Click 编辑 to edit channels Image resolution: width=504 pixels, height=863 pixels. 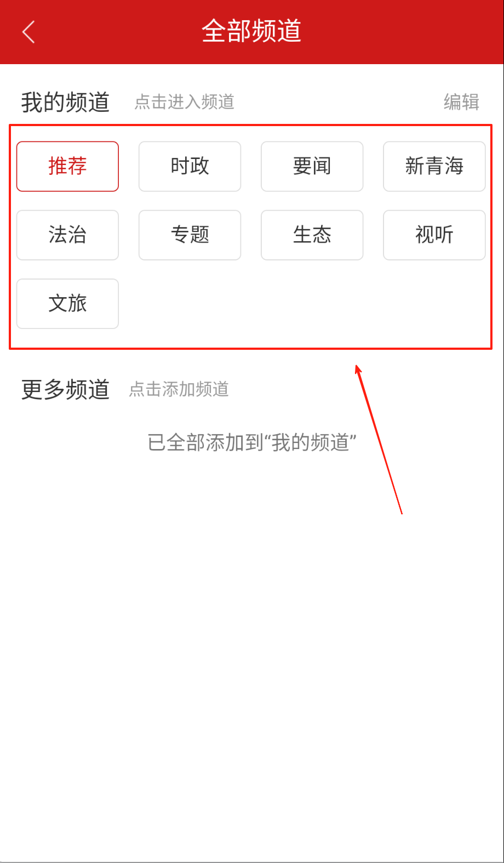point(461,102)
